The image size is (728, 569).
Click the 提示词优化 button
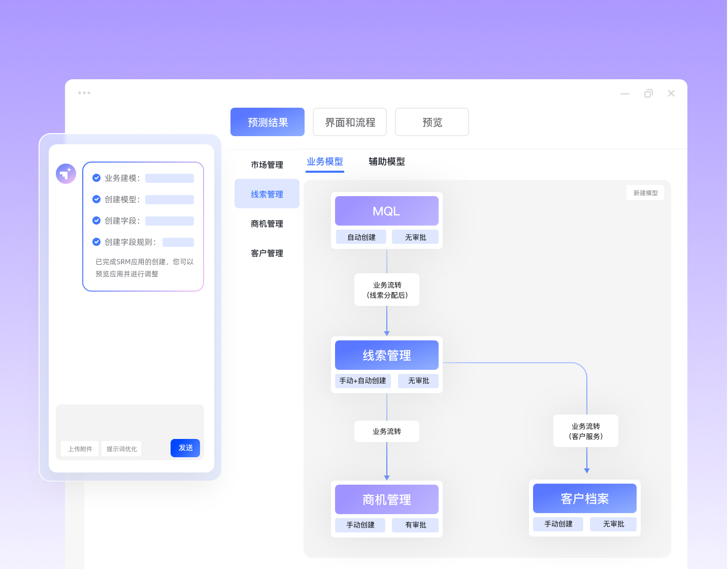pyautogui.click(x=121, y=449)
